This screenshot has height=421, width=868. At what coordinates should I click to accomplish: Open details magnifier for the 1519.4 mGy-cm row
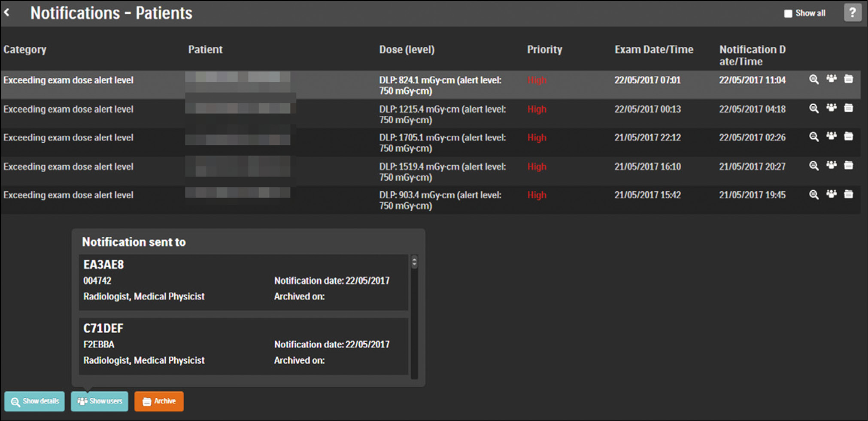coord(813,166)
